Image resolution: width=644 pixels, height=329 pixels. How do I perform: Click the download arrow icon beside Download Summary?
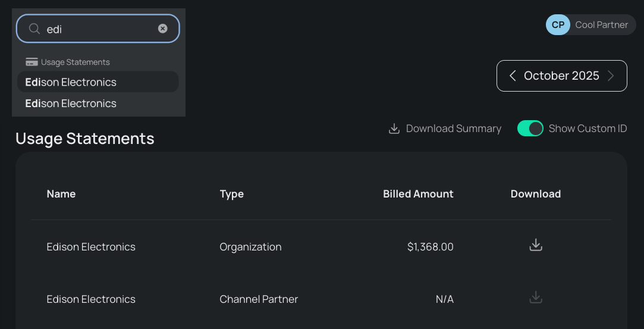pos(394,129)
